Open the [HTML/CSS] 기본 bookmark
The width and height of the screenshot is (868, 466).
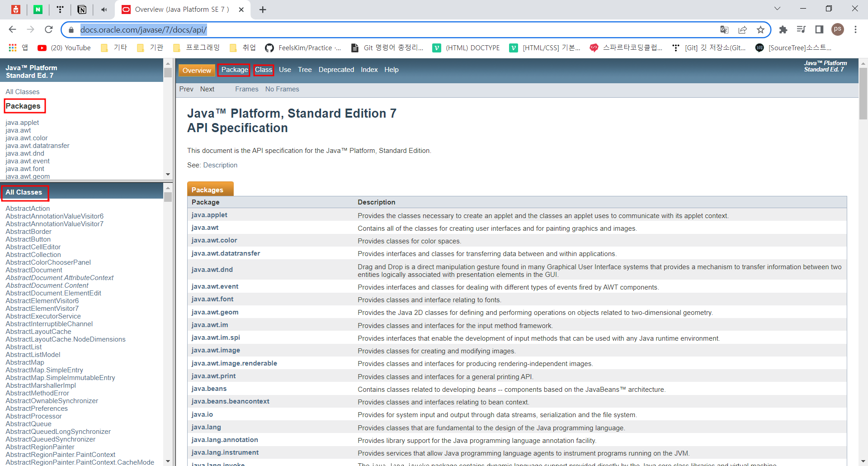pyautogui.click(x=545, y=48)
